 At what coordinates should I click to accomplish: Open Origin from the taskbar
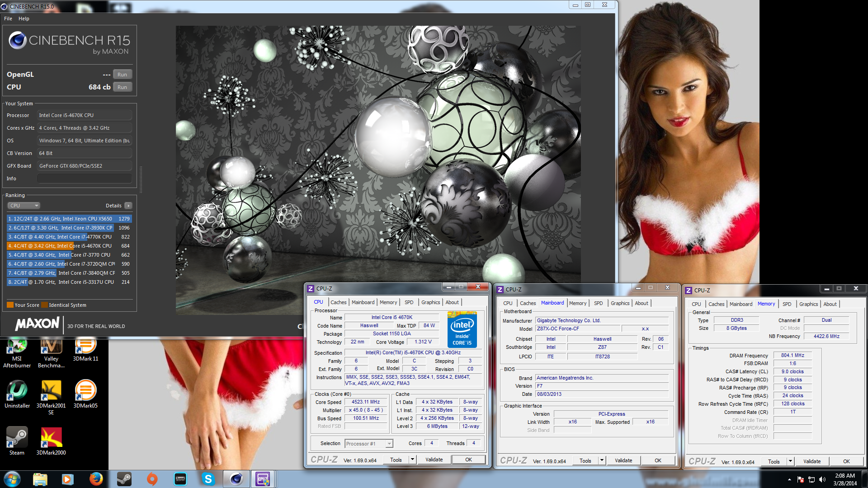(152, 479)
